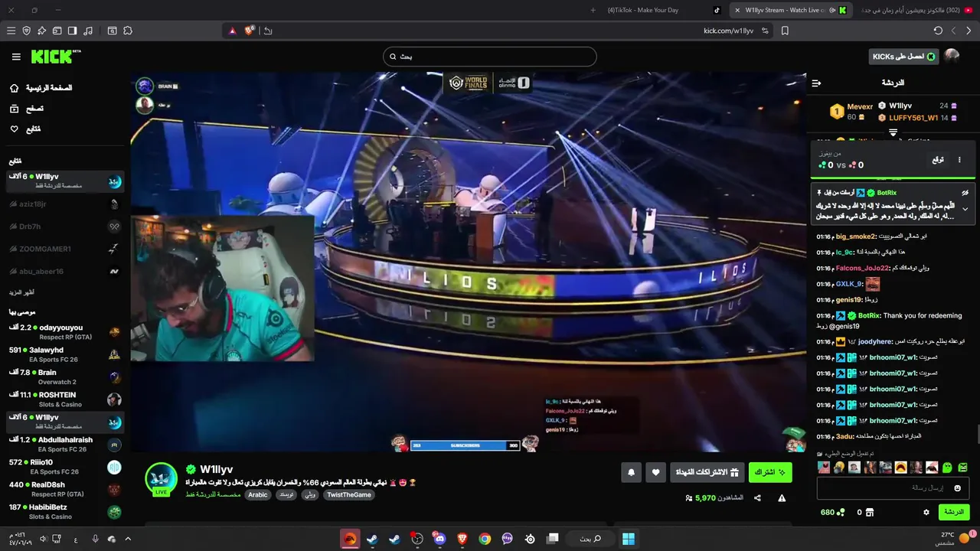
Task: Open the prediction three-dot menu
Action: 959,160
